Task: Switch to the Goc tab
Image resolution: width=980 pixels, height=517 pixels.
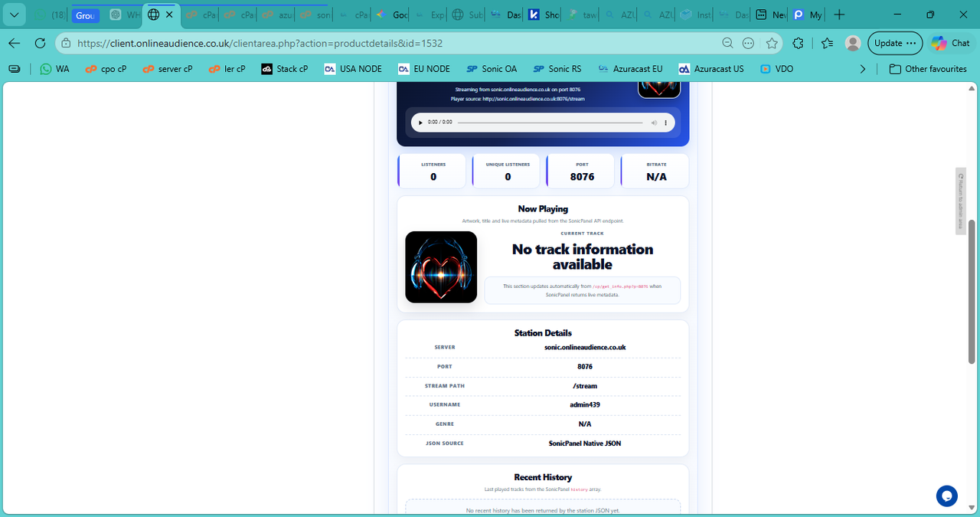Action: pos(391,15)
